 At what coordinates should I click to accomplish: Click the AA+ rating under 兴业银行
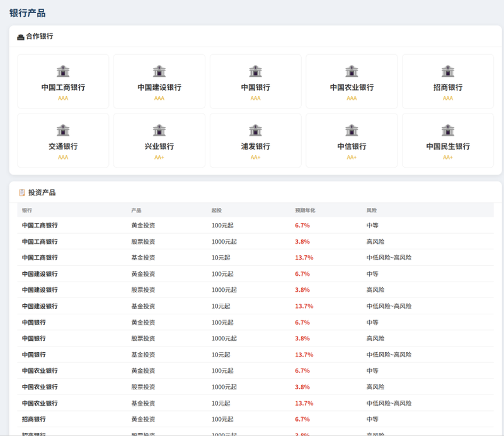click(x=159, y=158)
